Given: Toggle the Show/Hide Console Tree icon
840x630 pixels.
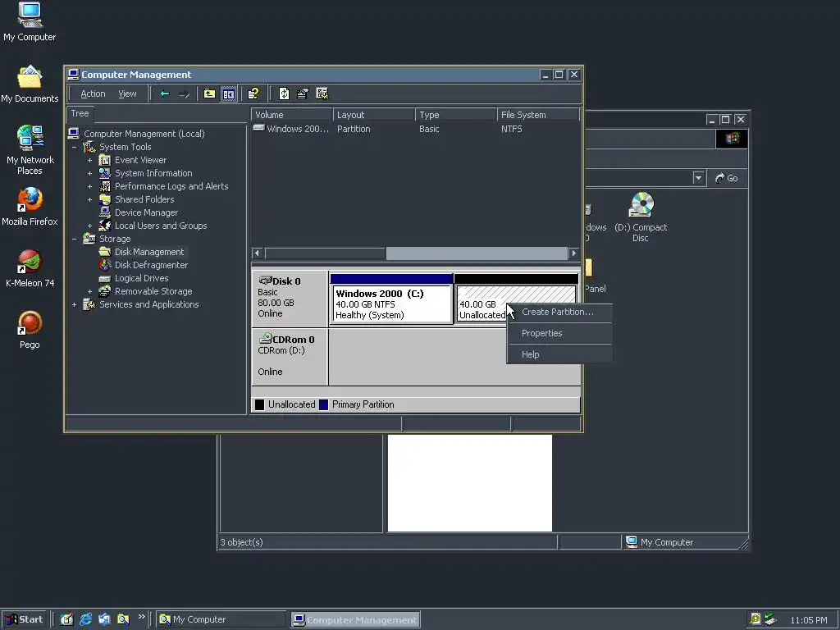Looking at the screenshot, I should coord(228,94).
